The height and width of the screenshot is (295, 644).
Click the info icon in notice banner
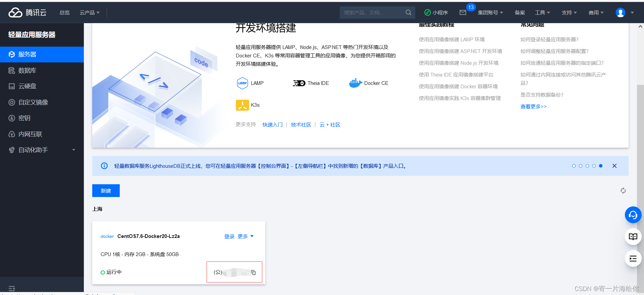[104, 166]
